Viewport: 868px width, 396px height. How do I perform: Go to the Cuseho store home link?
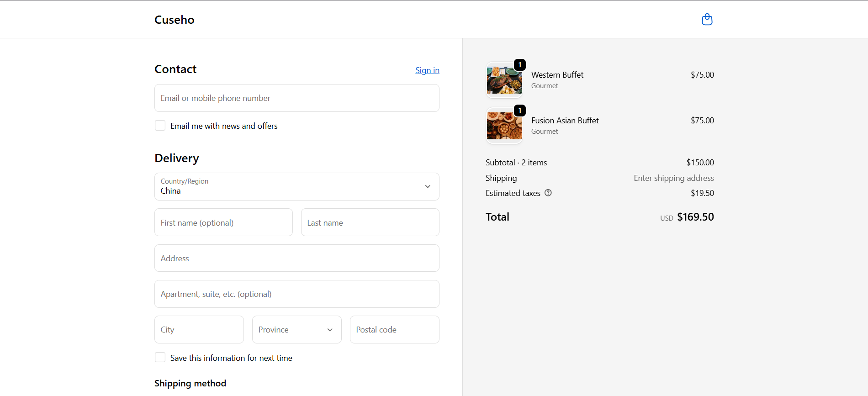pyautogui.click(x=175, y=20)
